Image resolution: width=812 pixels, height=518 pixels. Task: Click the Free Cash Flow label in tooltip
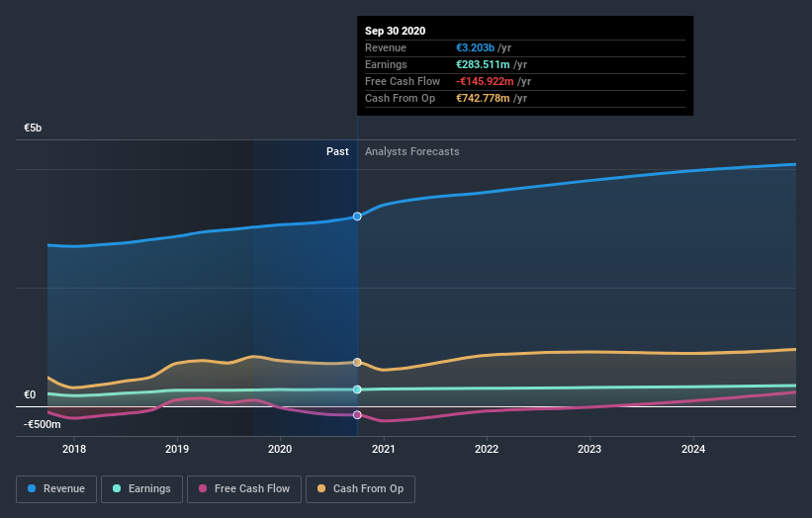403,81
